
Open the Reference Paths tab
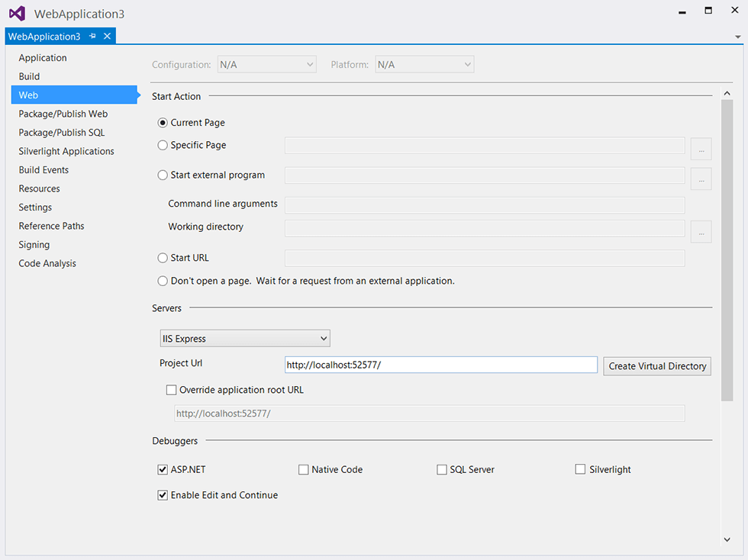pyautogui.click(x=52, y=226)
